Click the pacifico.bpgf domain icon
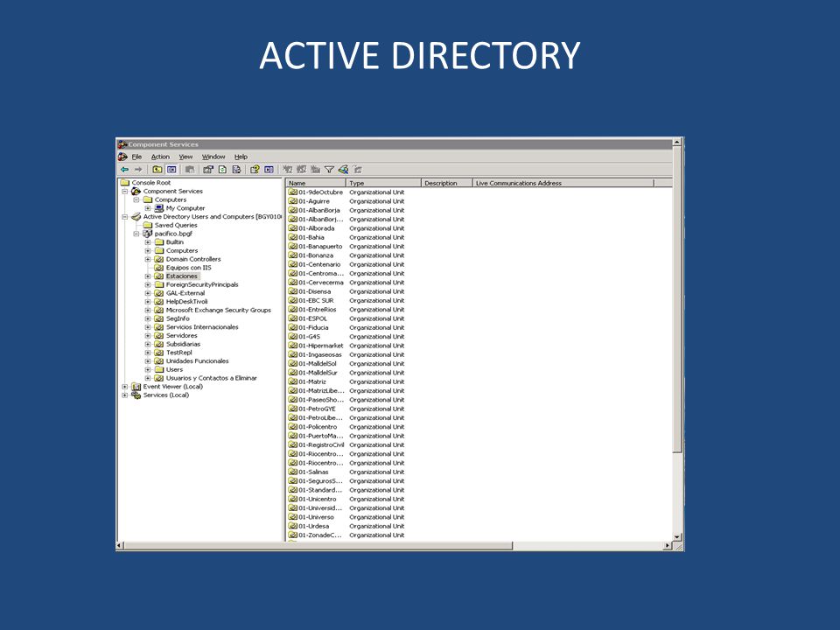Image resolution: width=840 pixels, height=630 pixels. click(x=147, y=234)
